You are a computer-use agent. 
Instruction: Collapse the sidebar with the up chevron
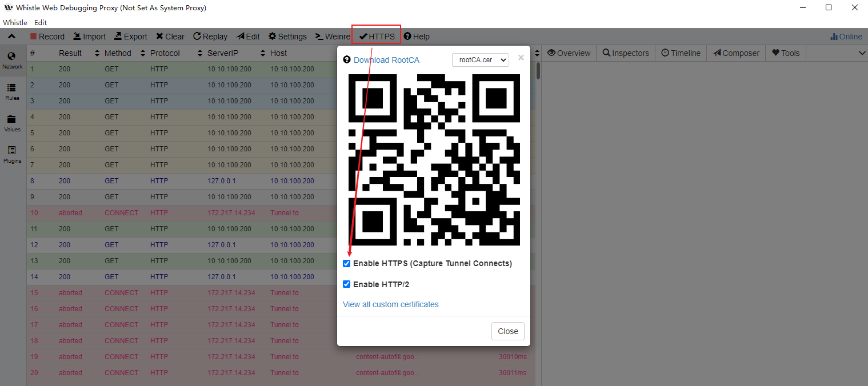coord(11,37)
